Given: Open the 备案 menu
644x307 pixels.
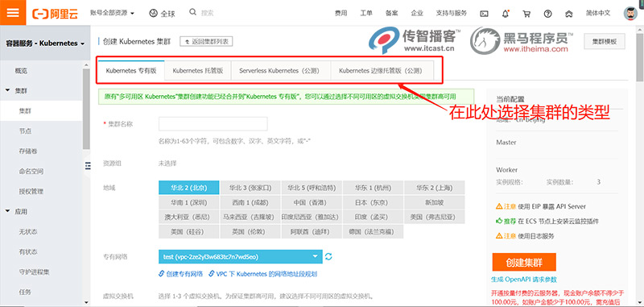Looking at the screenshot, I should [391, 13].
